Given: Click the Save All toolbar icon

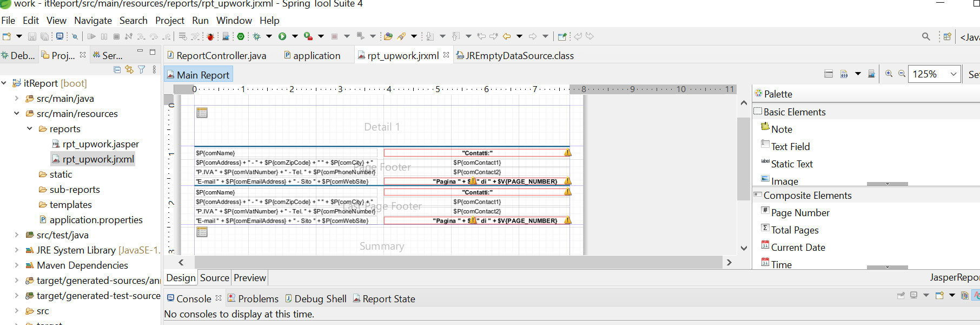Looking at the screenshot, I should [x=45, y=36].
